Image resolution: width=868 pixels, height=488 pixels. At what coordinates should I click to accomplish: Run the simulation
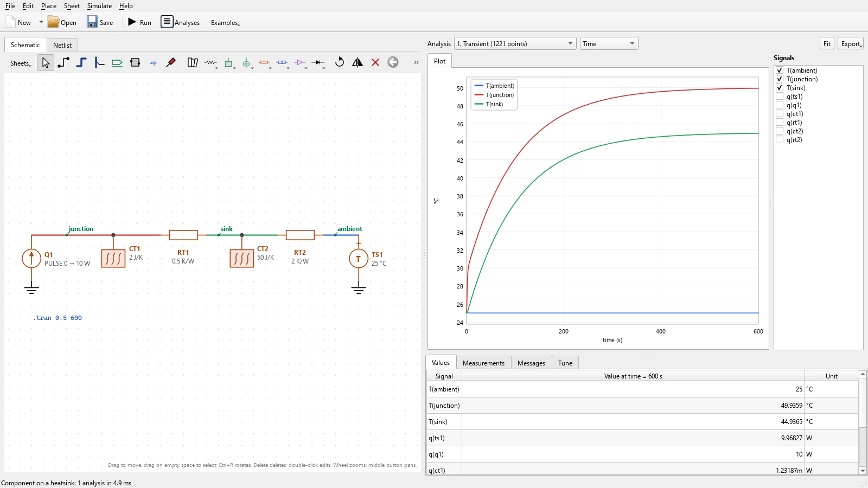click(x=140, y=22)
